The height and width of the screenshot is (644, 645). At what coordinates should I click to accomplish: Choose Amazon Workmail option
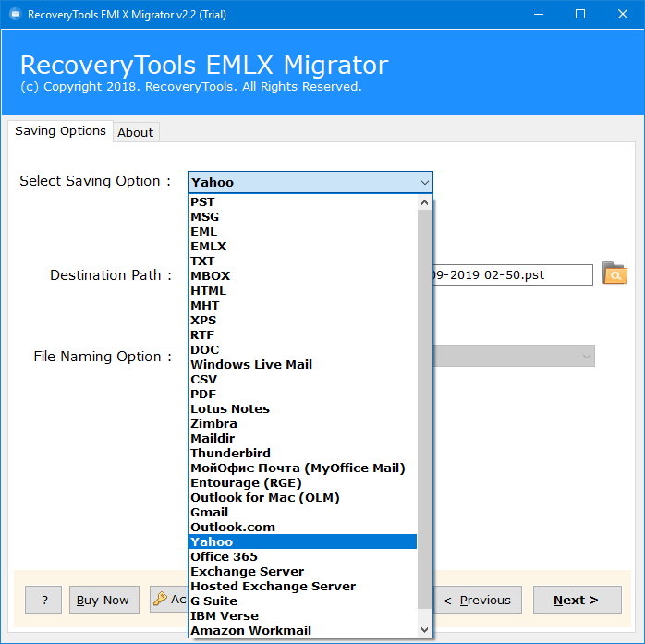(x=302, y=631)
